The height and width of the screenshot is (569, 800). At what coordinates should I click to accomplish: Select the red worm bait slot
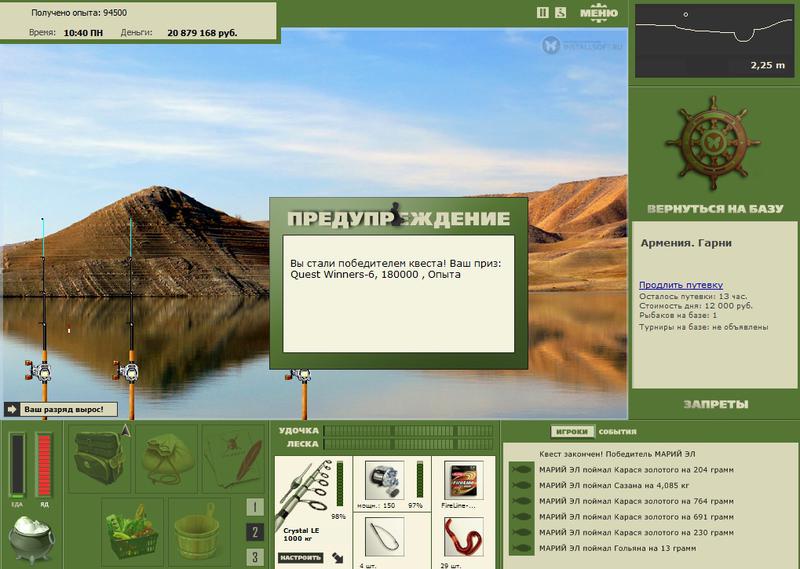[463, 536]
